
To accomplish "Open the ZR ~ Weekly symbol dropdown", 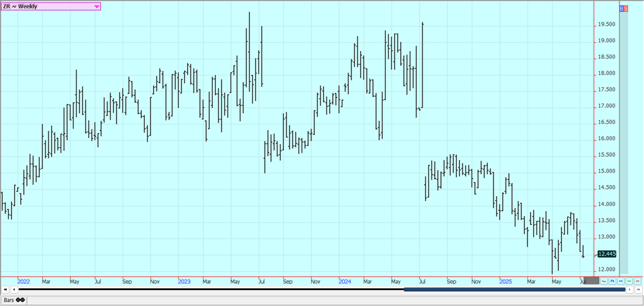I will pos(50,6).
